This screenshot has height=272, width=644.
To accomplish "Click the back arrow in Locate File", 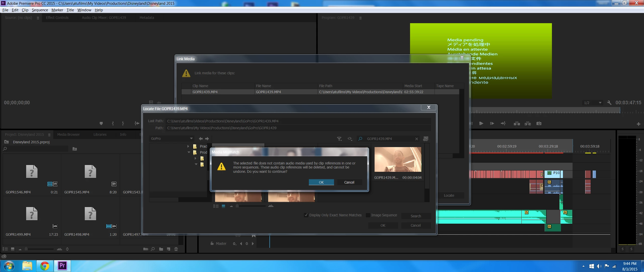I will coord(200,139).
